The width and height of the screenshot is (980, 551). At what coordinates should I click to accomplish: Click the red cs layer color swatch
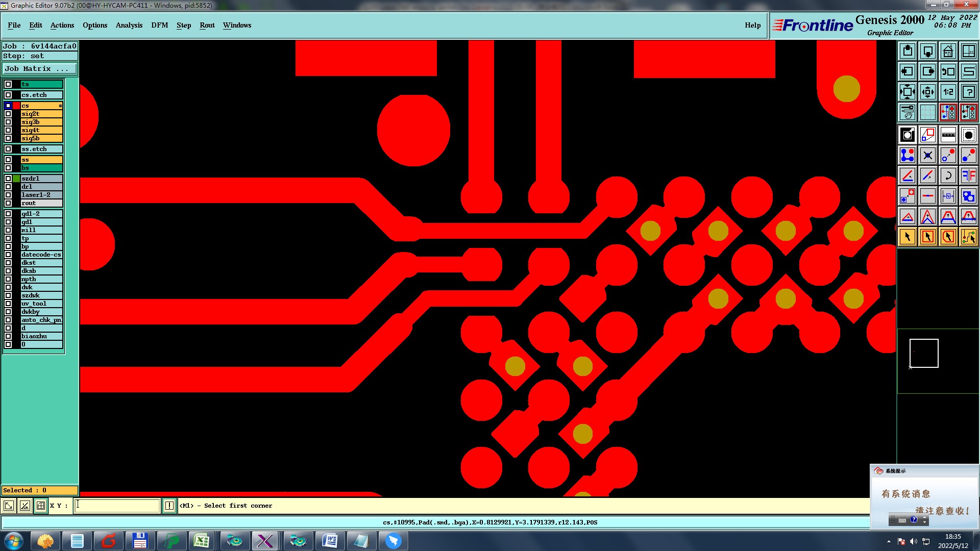pyautogui.click(x=16, y=106)
